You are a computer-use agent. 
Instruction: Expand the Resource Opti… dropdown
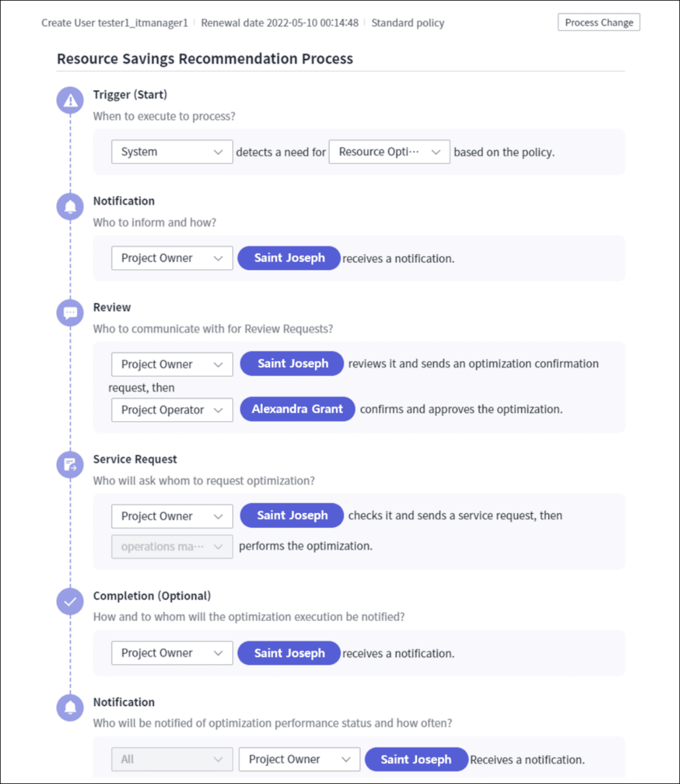click(x=389, y=152)
